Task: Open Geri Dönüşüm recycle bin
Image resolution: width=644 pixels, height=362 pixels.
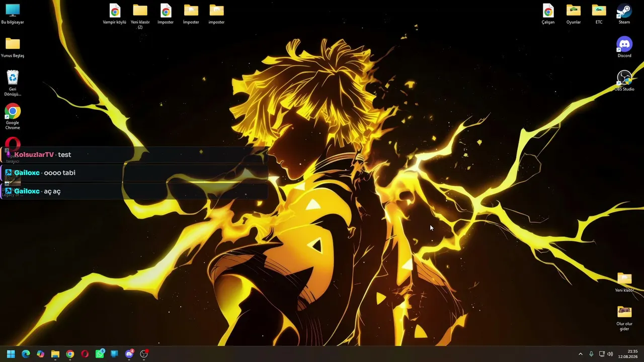Action: [13, 83]
